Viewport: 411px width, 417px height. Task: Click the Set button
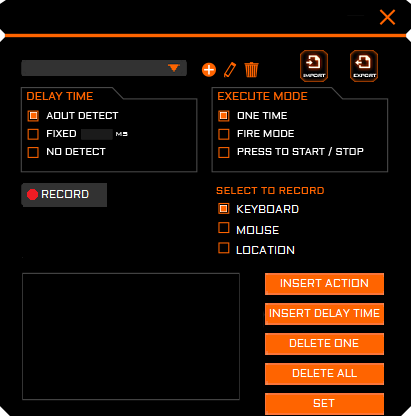pyautogui.click(x=324, y=404)
